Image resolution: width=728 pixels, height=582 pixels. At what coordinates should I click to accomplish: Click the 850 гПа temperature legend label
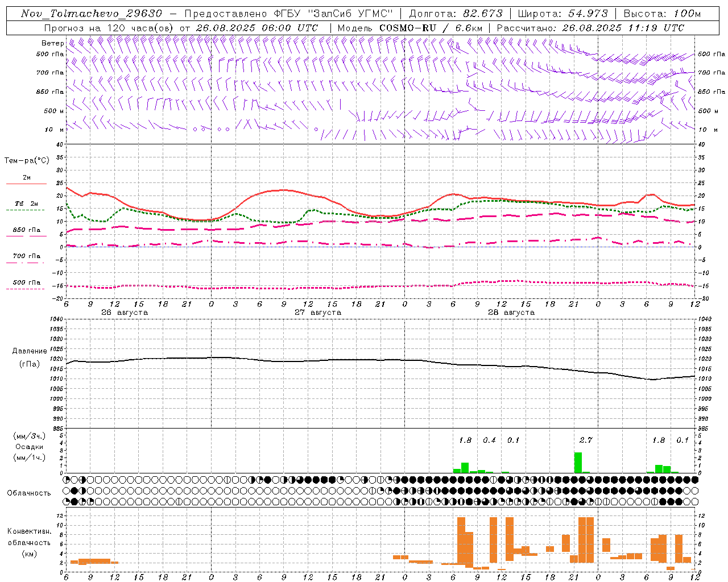(27, 230)
